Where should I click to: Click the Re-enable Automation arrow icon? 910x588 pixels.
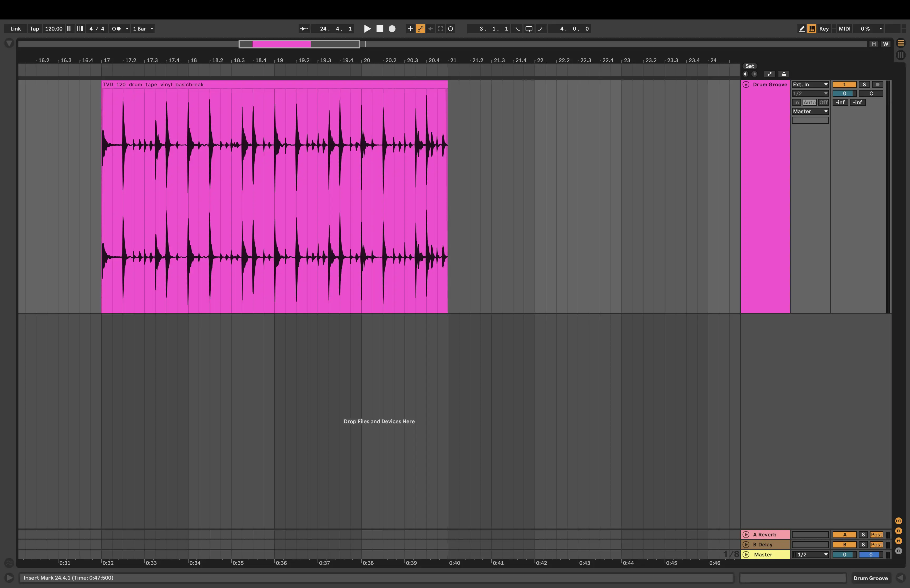pos(430,29)
